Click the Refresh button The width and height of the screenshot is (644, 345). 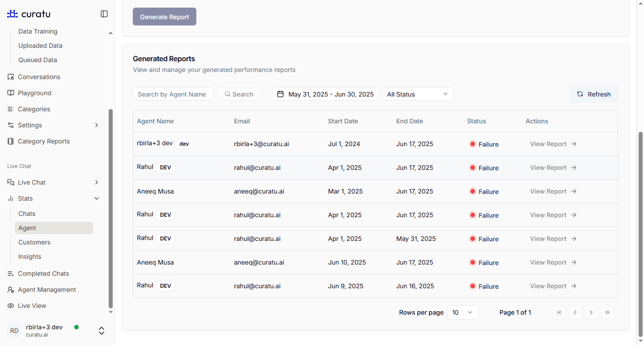(593, 94)
